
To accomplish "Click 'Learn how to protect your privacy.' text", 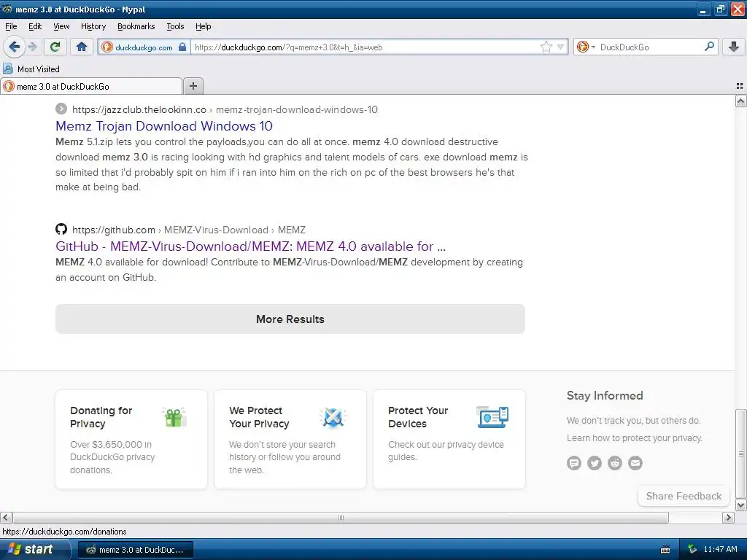I will 635,438.
